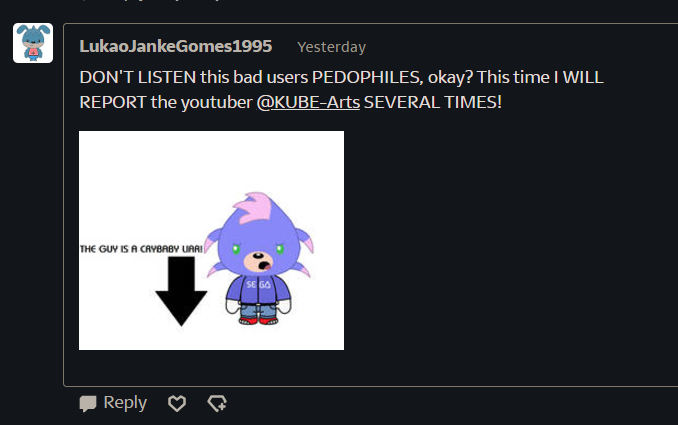Image resolution: width=678 pixels, height=425 pixels.
Task: Click the add badge icon
Action: (217, 403)
